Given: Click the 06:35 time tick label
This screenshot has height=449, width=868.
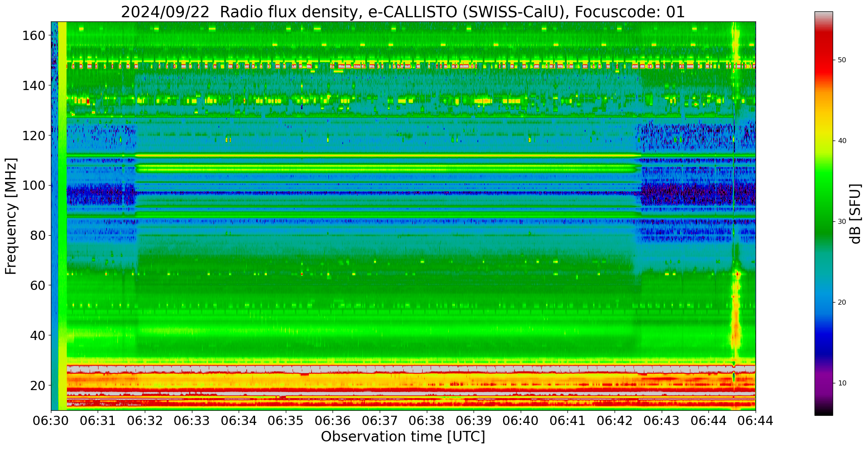Looking at the screenshot, I should [286, 421].
